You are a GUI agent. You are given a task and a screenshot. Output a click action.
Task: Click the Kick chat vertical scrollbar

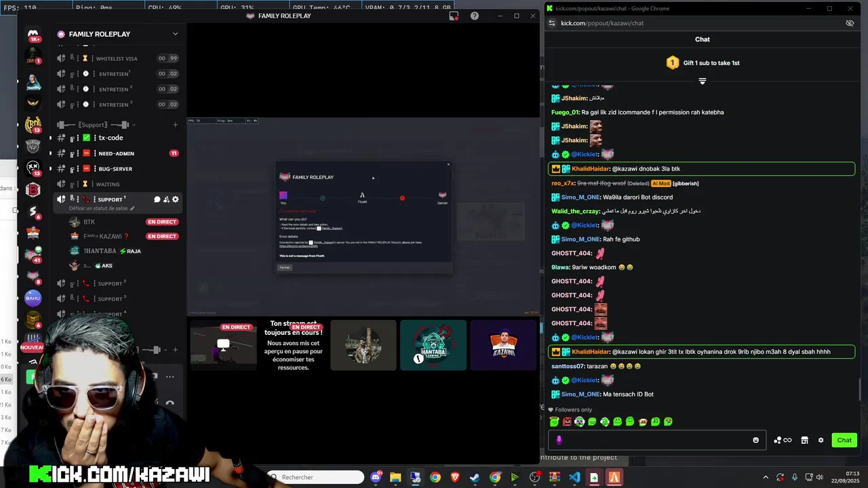pyautogui.click(x=861, y=390)
